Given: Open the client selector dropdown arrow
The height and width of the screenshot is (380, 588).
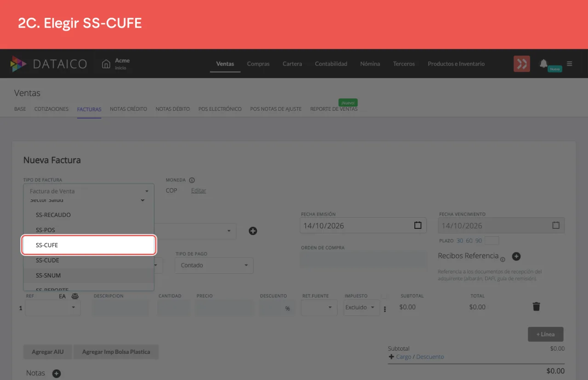Looking at the screenshot, I should coord(229,231).
